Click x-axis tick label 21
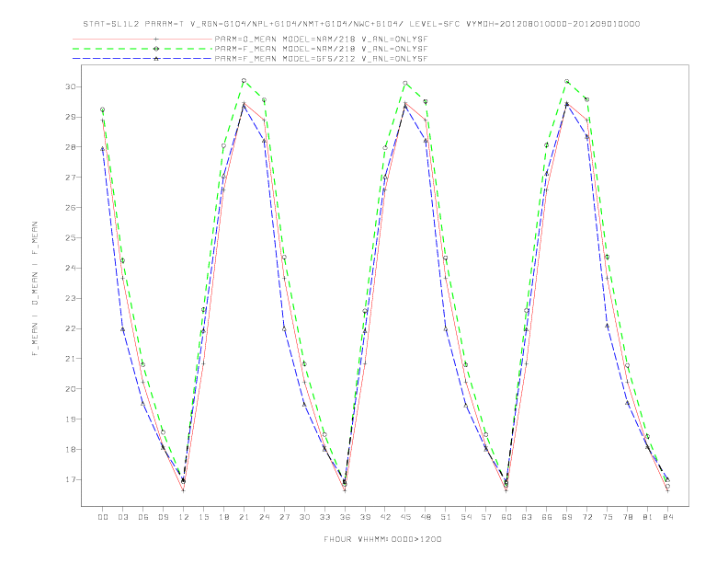Screen dimensions: 728x563 244,517
